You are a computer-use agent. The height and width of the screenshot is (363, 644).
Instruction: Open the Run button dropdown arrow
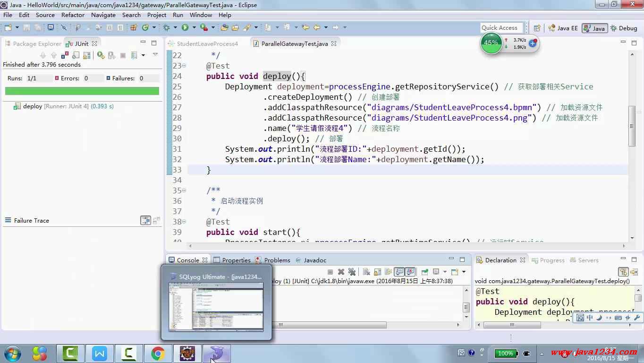194,27
